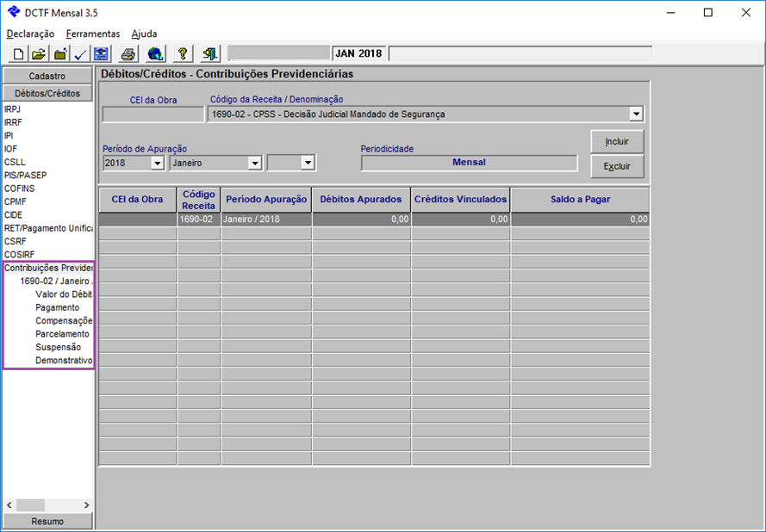Create a new declaration with the blank-page icon

(18, 53)
